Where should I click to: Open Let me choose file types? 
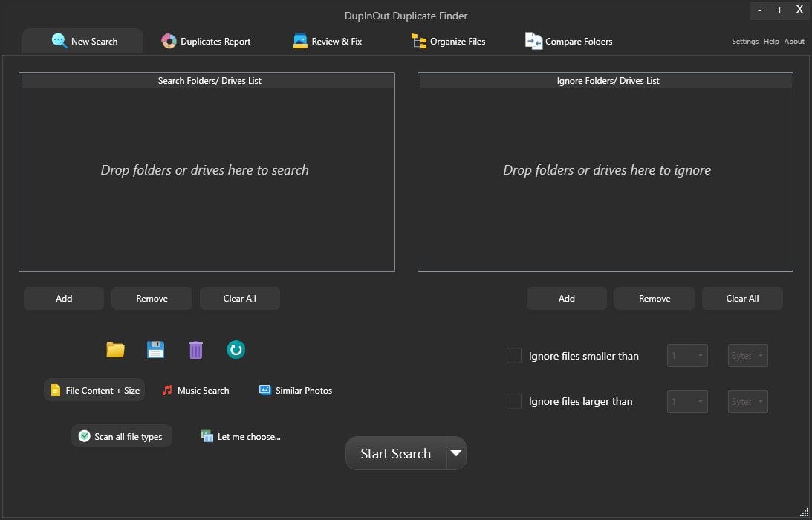(241, 437)
